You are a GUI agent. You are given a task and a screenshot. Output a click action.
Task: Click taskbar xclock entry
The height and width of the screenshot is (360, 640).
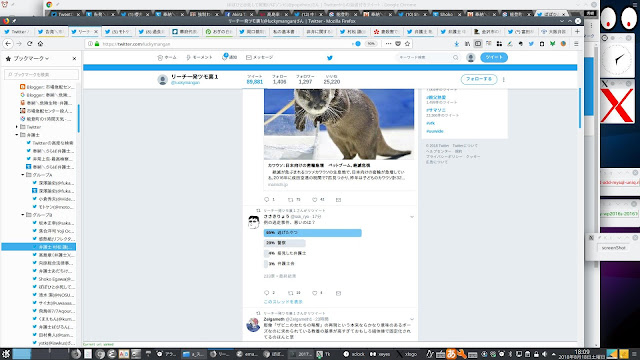coord(354,354)
